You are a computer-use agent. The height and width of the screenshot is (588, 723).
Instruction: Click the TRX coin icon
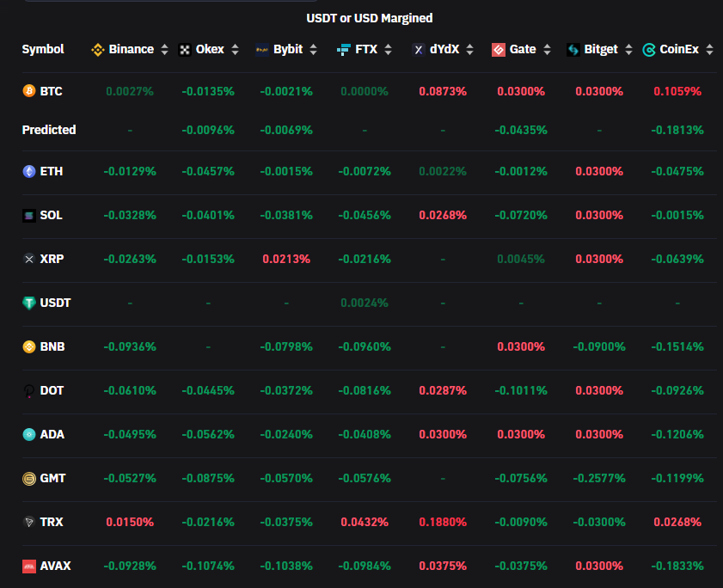click(29, 522)
